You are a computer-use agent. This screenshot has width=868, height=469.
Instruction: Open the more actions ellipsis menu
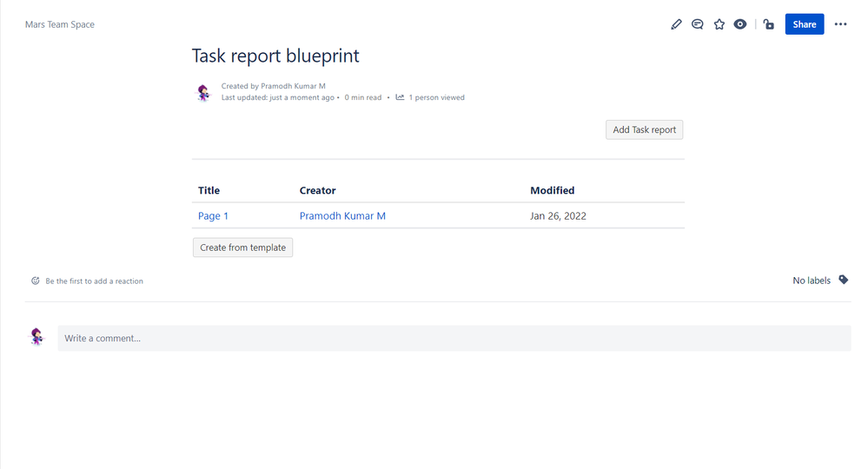pyautogui.click(x=840, y=24)
